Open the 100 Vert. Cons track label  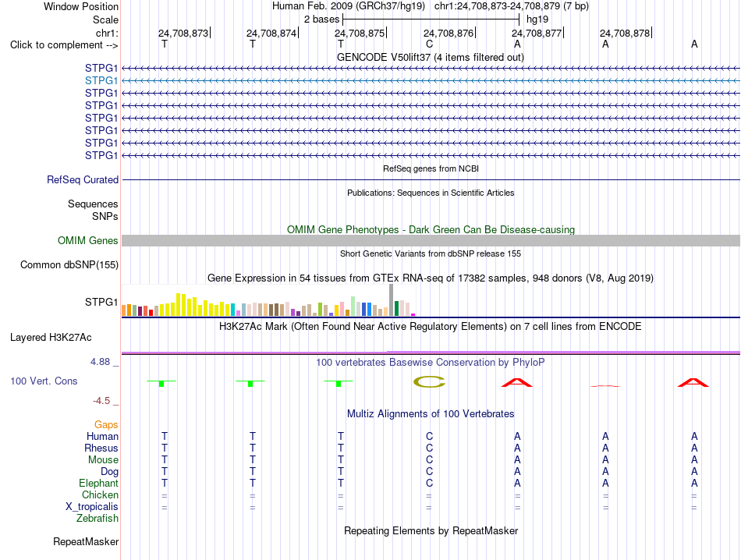tap(44, 381)
